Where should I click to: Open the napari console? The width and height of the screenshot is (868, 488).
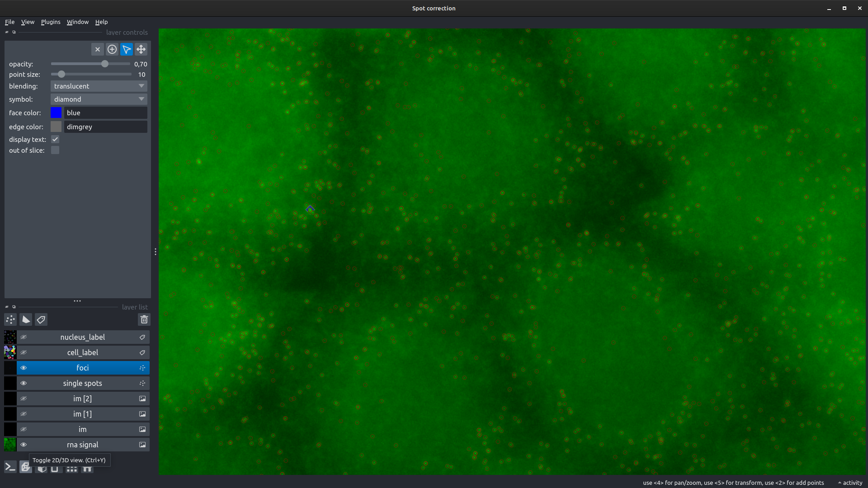10,467
